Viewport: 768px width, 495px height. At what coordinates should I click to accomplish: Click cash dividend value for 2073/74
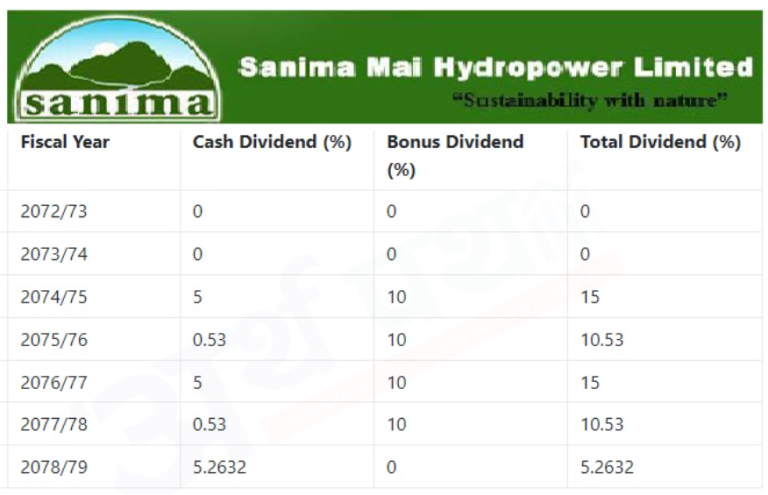[x=197, y=254]
